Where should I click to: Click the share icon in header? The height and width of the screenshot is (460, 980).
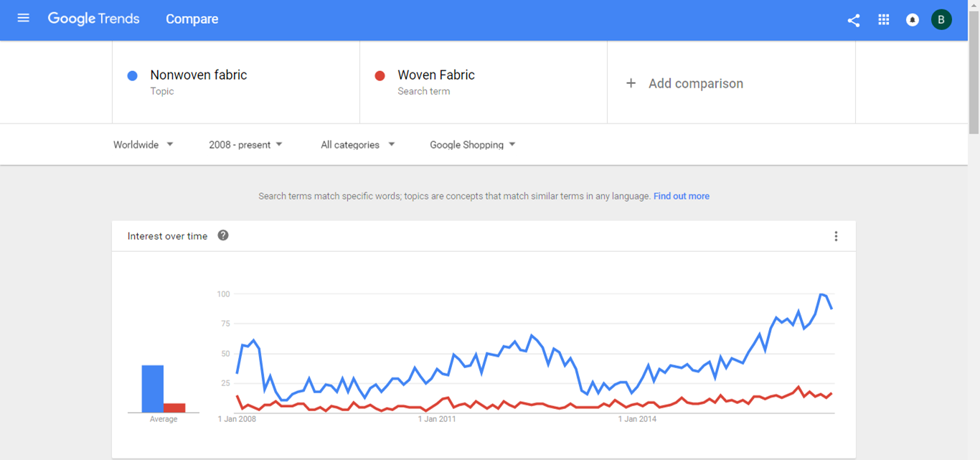coord(853,20)
